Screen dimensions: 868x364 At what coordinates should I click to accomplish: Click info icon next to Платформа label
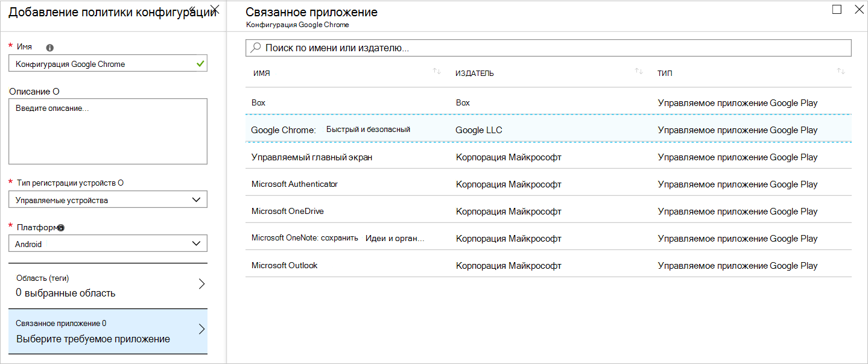coord(61,228)
